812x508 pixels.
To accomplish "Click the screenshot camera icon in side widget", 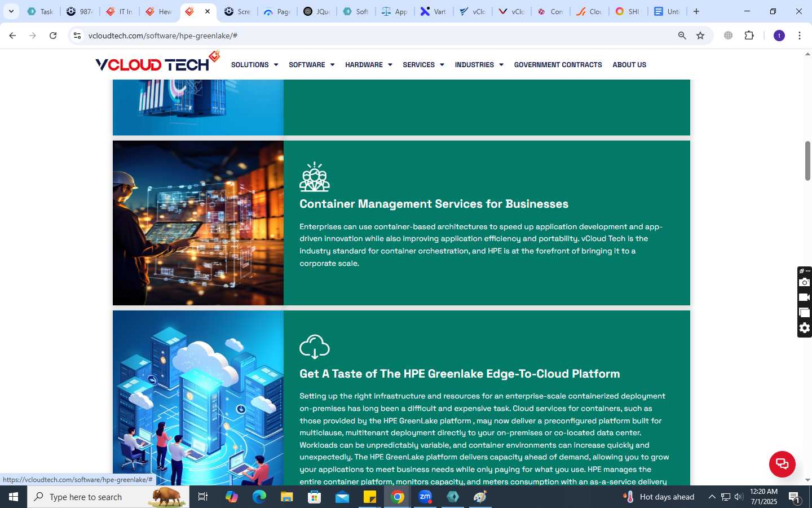I will coord(805,282).
